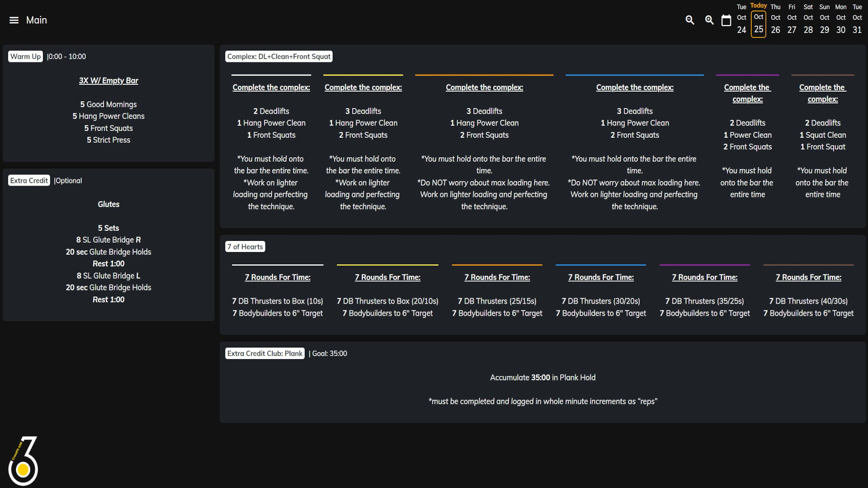Click the 7 of Hearts badge
This screenshot has width=868, height=488.
coord(245,246)
